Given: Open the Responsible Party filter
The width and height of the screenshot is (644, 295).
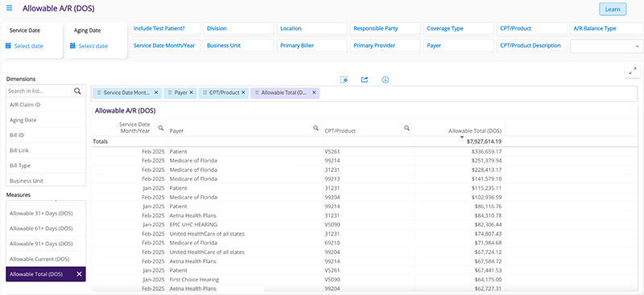Looking at the screenshot, I should coord(386,29).
